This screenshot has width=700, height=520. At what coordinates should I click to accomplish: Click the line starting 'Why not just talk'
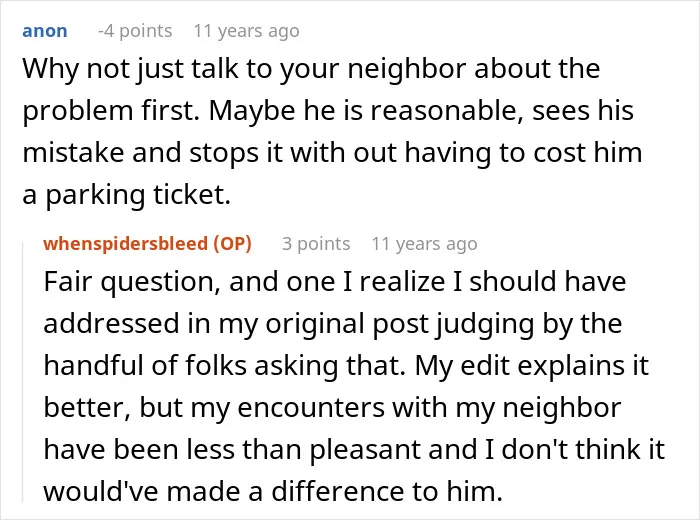(311, 69)
